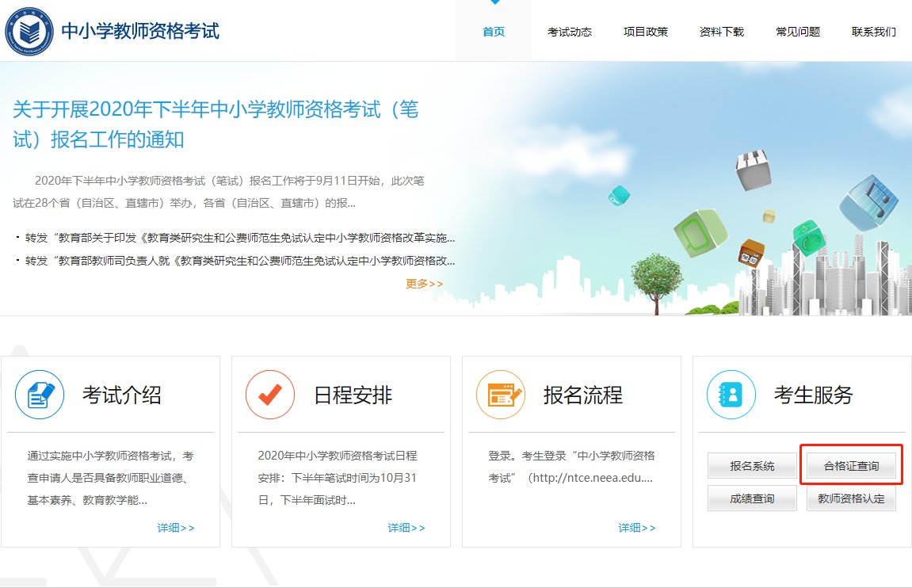Click the 合格证查询 button

[x=851, y=466]
